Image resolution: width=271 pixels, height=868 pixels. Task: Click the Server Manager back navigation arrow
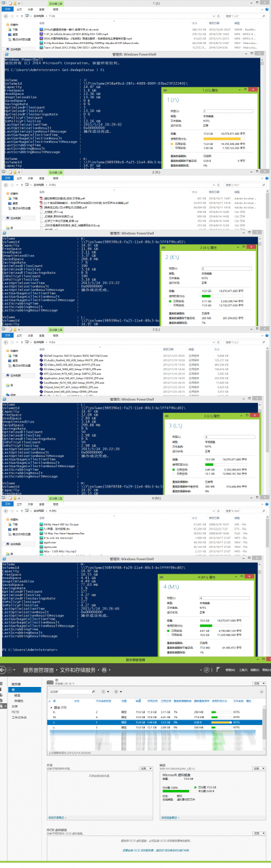click(3, 670)
